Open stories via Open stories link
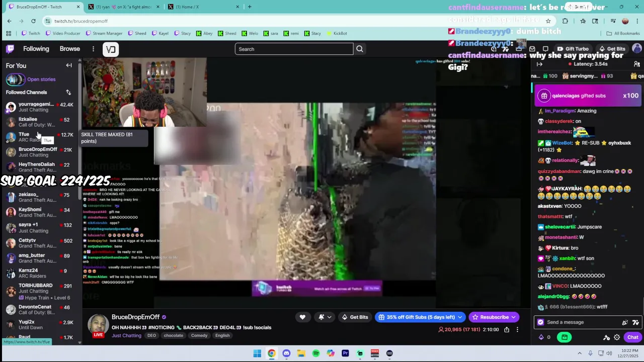 41,79
